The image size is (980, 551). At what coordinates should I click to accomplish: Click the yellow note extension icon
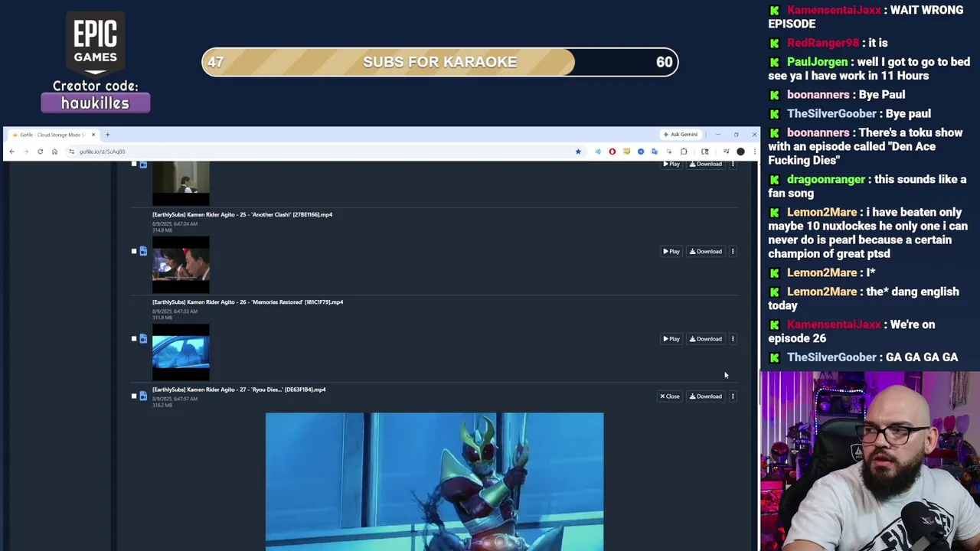click(x=626, y=152)
